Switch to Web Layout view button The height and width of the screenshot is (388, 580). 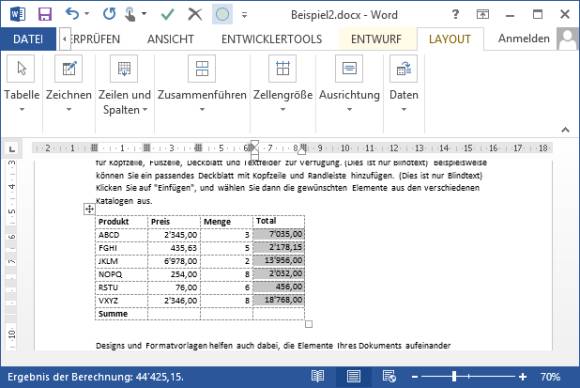point(389,377)
